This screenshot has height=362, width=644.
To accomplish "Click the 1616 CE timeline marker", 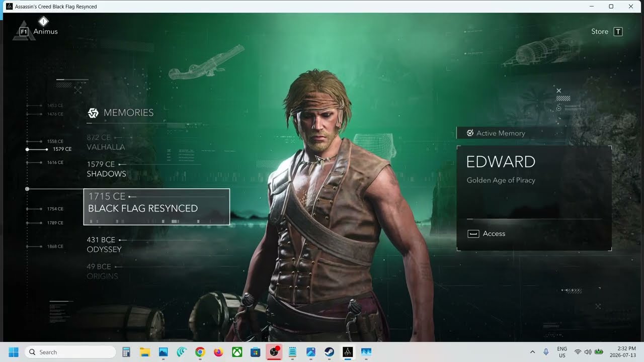I will pos(45,162).
